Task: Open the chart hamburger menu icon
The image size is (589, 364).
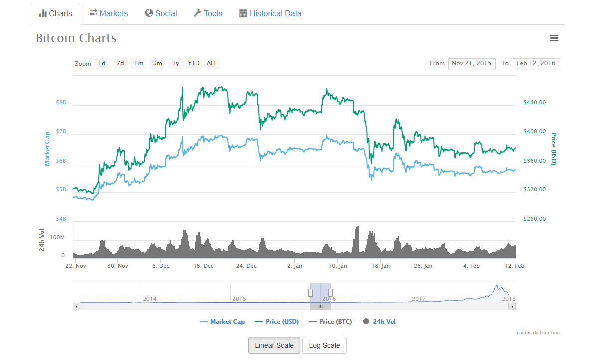Action: point(554,38)
